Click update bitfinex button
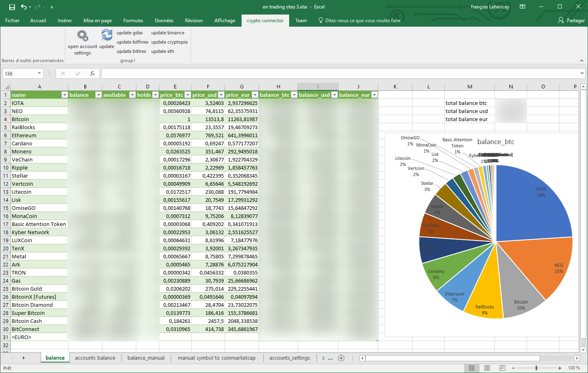 coord(132,42)
